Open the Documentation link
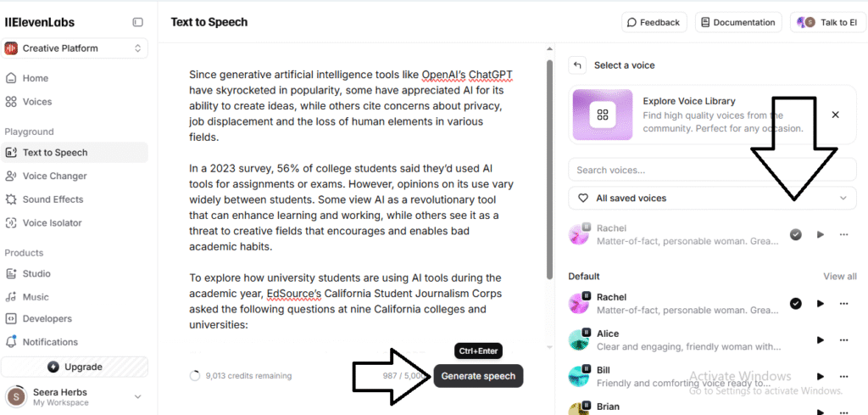This screenshot has height=415, width=868. pyautogui.click(x=738, y=22)
